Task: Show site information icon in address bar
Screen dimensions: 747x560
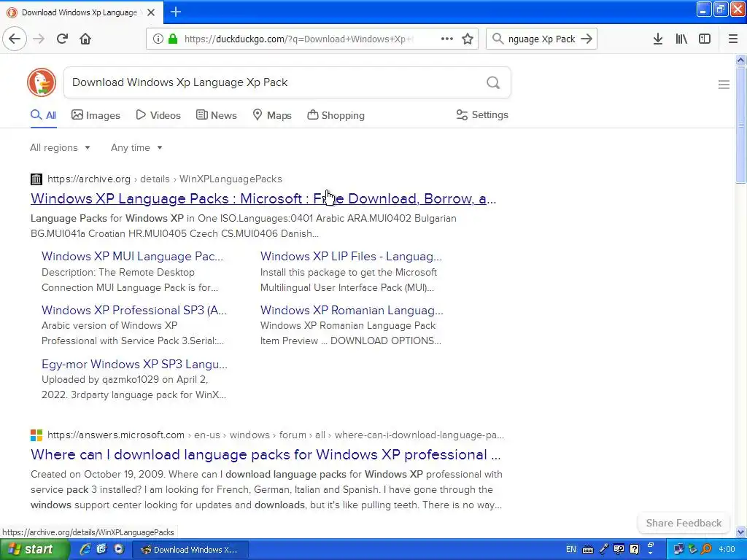Action: tap(158, 39)
